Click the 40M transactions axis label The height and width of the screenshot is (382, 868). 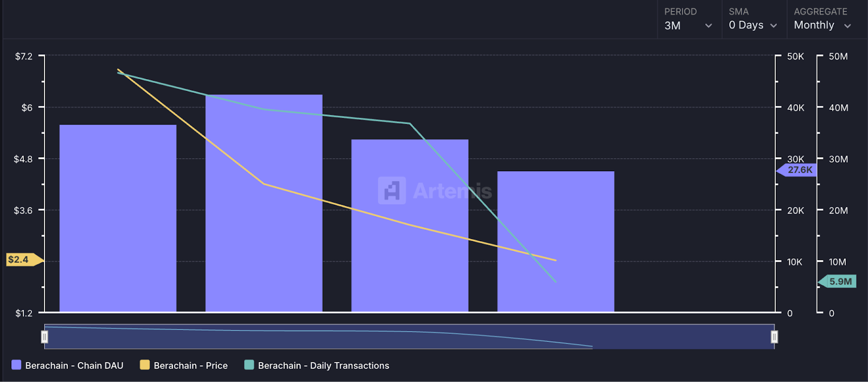pos(838,108)
